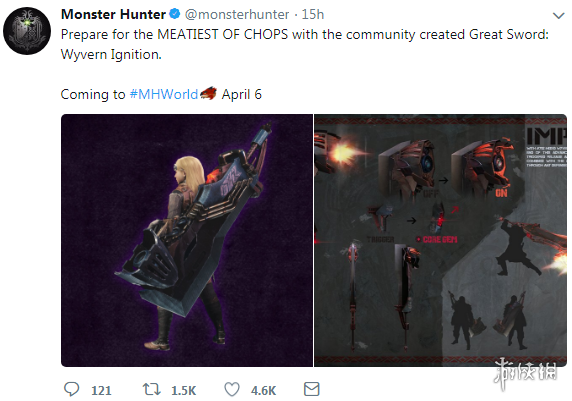Open Monster Hunter profile avatar
Screen dimensions: 572x401
(x=27, y=31)
